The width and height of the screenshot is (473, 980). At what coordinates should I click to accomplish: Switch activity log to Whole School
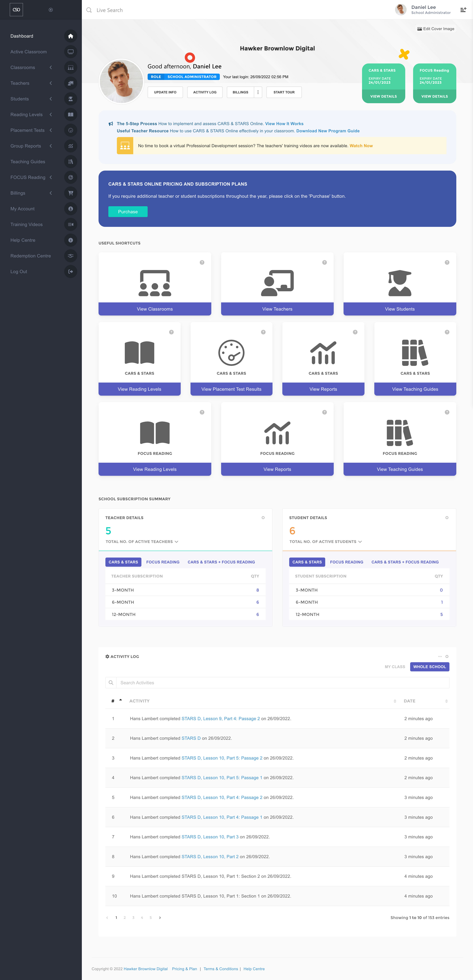pos(430,667)
